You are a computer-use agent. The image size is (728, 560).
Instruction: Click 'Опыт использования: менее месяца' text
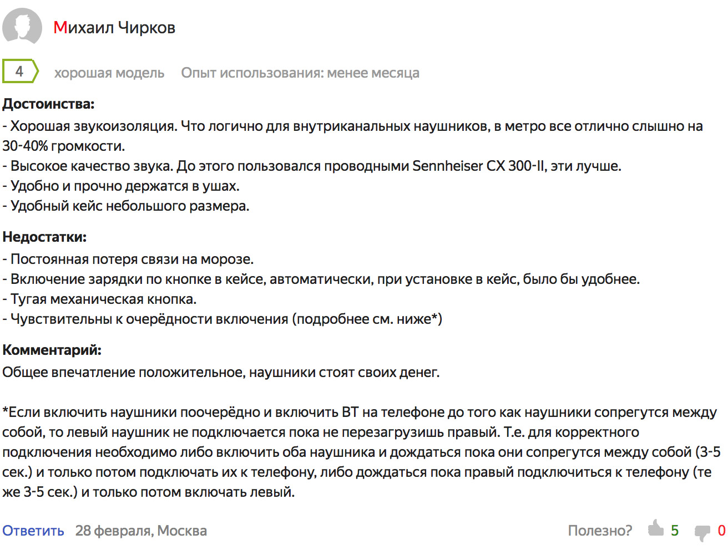300,73
